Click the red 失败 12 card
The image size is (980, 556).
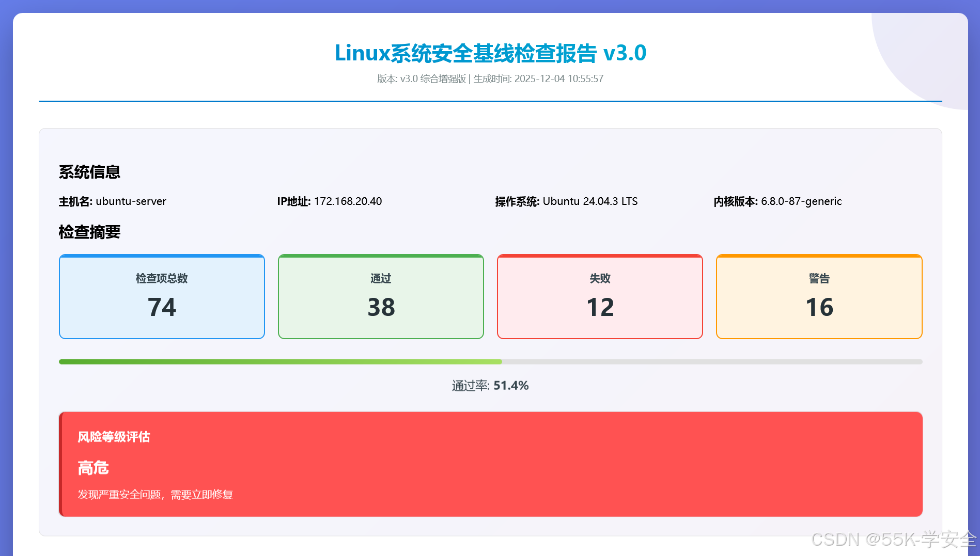pyautogui.click(x=599, y=296)
